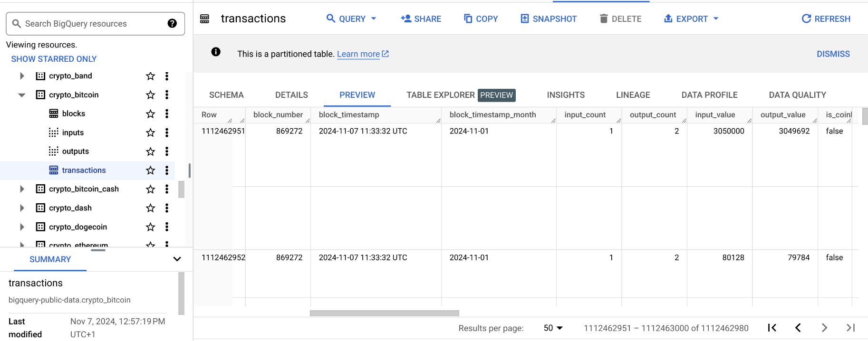
Task: Switch to the Schema tab
Action: (x=226, y=95)
